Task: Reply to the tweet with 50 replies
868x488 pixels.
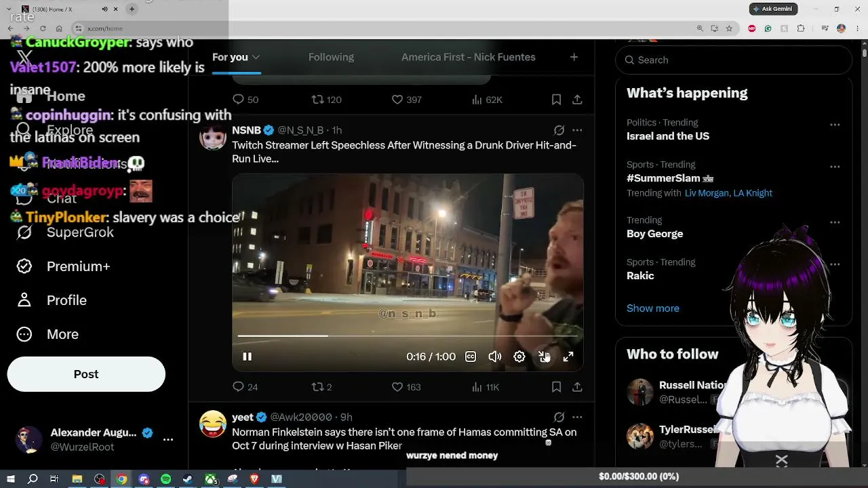Action: point(245,100)
